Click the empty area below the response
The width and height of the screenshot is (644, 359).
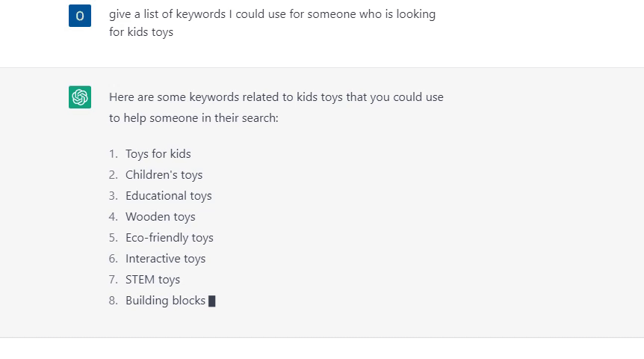(x=322, y=349)
